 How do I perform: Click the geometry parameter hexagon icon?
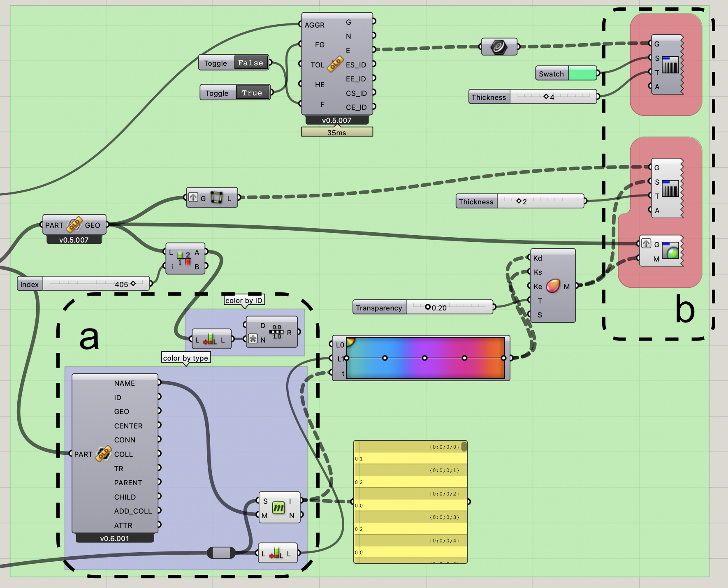(498, 47)
